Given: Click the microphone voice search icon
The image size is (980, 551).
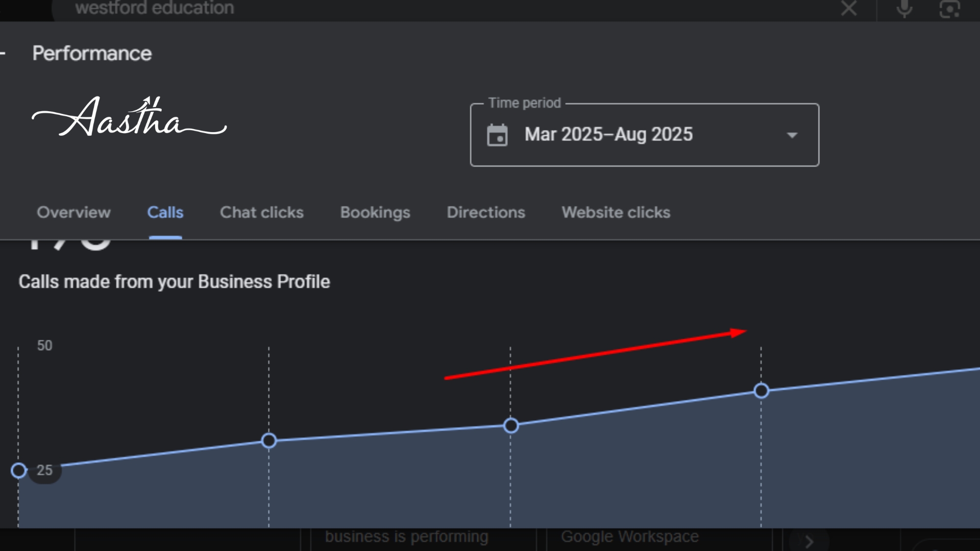Looking at the screenshot, I should tap(904, 8).
